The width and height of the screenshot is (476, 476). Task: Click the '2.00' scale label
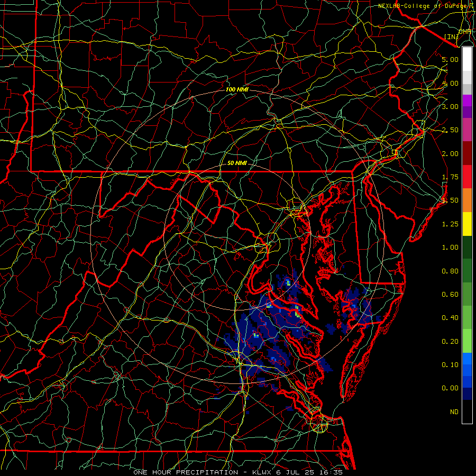coord(450,153)
